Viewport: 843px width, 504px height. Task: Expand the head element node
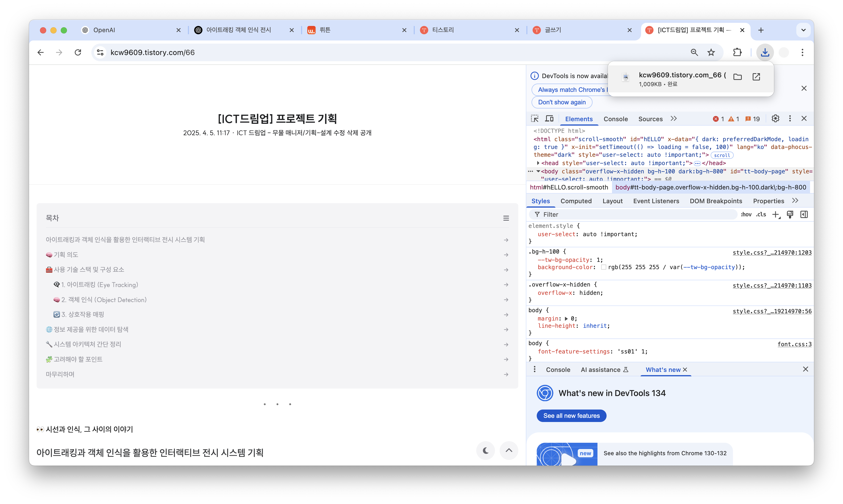click(x=538, y=163)
